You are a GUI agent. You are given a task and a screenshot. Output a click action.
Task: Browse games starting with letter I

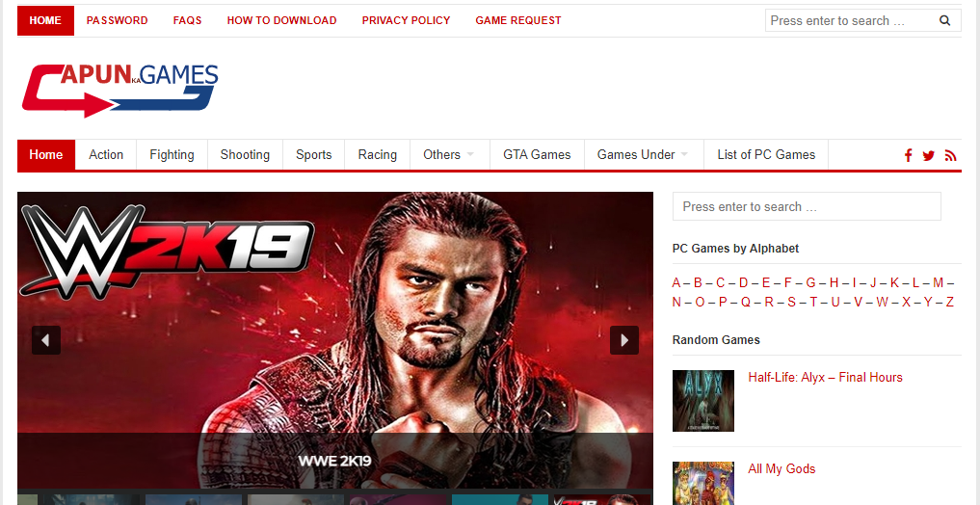coord(855,282)
